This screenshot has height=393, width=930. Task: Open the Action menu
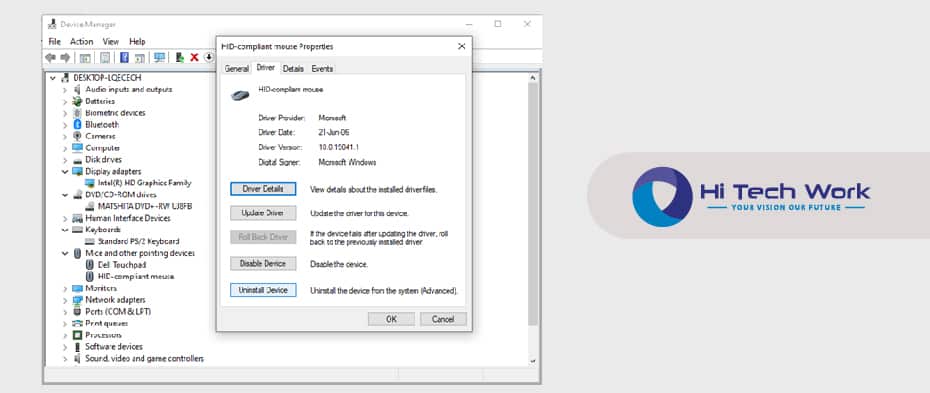tap(81, 41)
